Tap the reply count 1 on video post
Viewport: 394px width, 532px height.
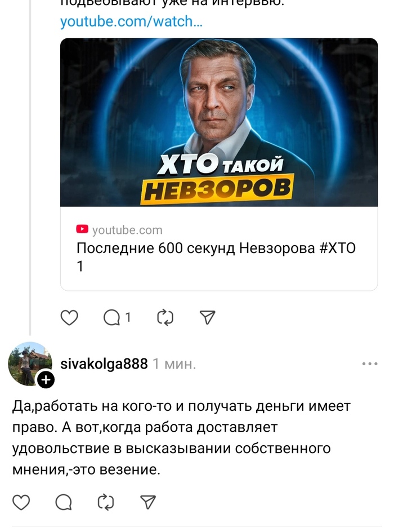click(x=128, y=318)
